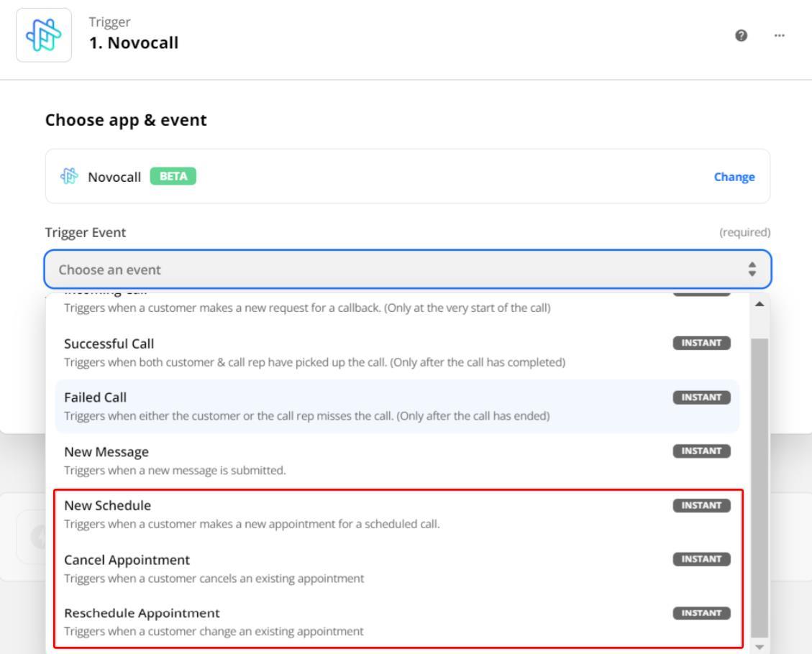Image resolution: width=812 pixels, height=654 pixels.
Task: Click the BETA badge
Action: click(173, 176)
